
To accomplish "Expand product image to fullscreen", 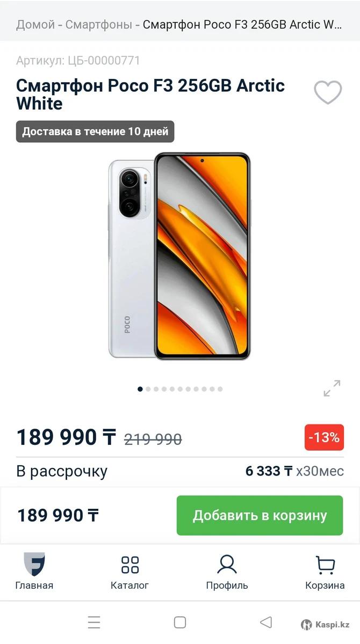I will (x=332, y=388).
